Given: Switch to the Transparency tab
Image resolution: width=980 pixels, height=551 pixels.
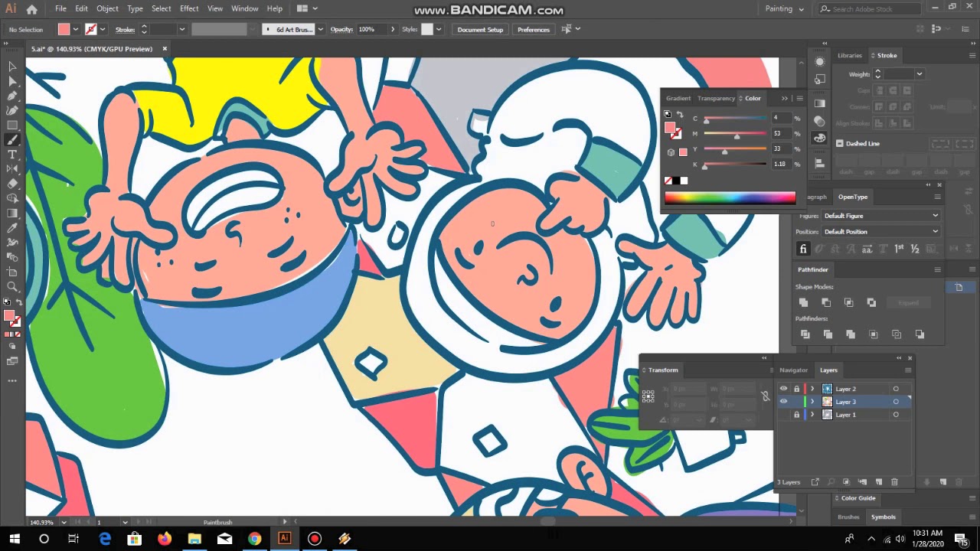Looking at the screenshot, I should point(716,98).
